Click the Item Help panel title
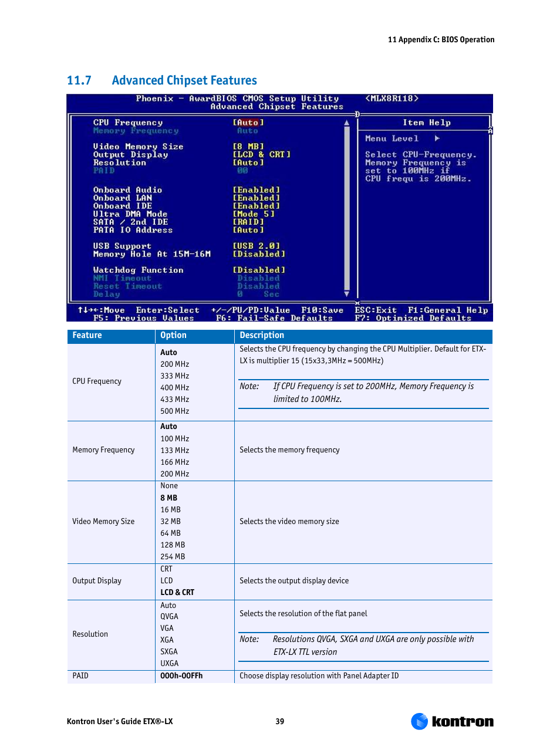Screen dimensions: 560x747 pyautogui.click(x=427, y=123)
